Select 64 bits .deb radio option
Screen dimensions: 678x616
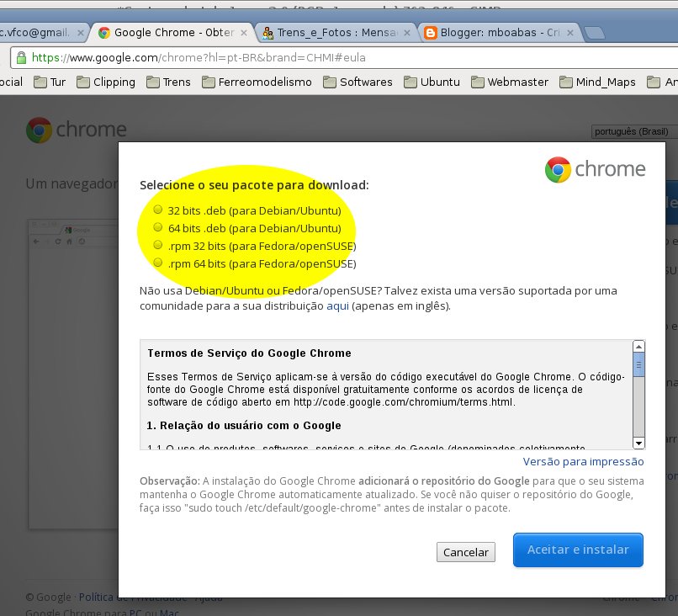(158, 227)
